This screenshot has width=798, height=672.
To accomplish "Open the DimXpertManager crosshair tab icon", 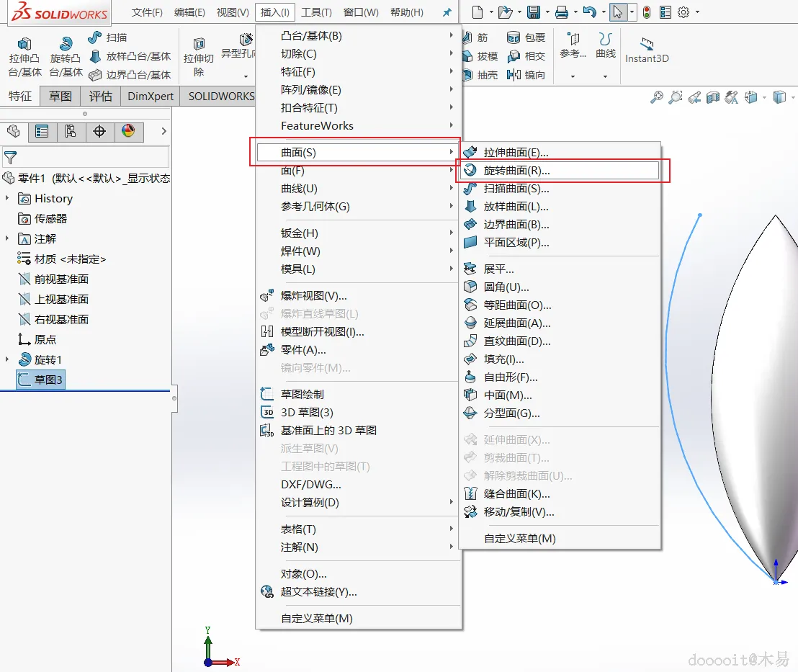I will 99,131.
